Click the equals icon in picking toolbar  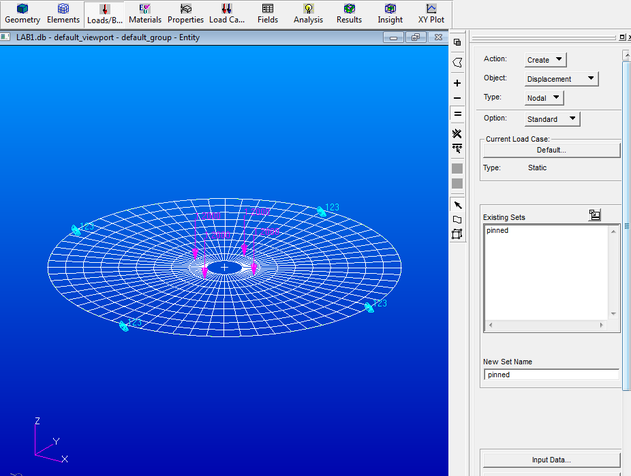pyautogui.click(x=457, y=114)
